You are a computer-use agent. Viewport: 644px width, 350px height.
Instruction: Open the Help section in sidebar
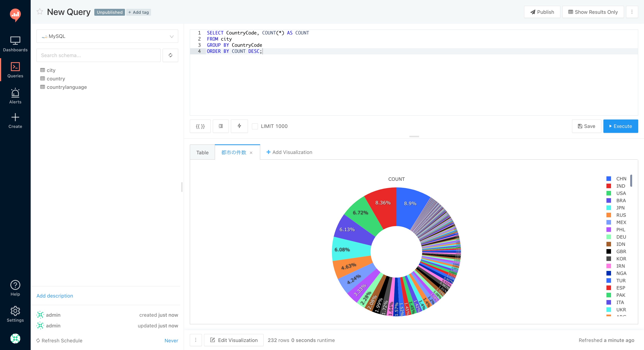[x=15, y=288]
